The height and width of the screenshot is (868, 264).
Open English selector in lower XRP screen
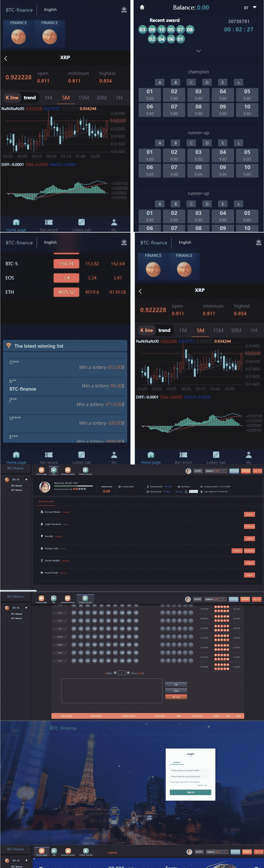point(185,242)
